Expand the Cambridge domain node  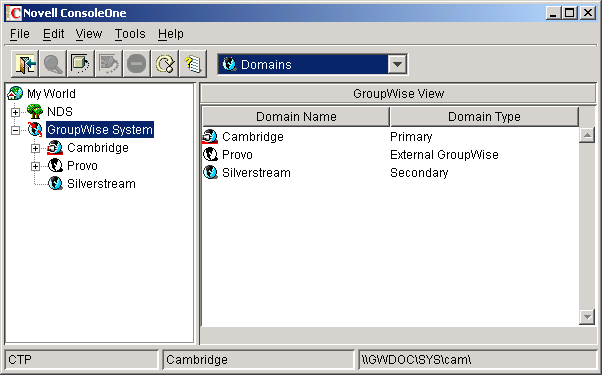coord(35,148)
